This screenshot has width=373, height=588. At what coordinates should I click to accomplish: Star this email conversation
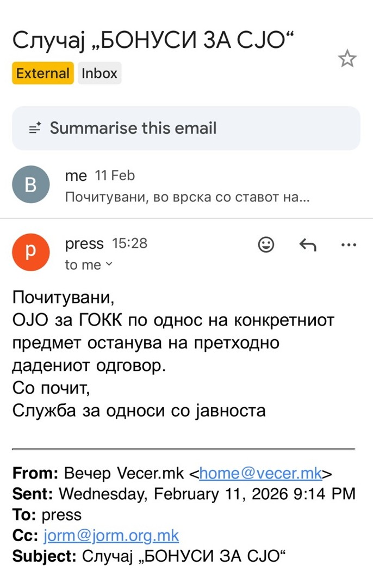pos(347,59)
